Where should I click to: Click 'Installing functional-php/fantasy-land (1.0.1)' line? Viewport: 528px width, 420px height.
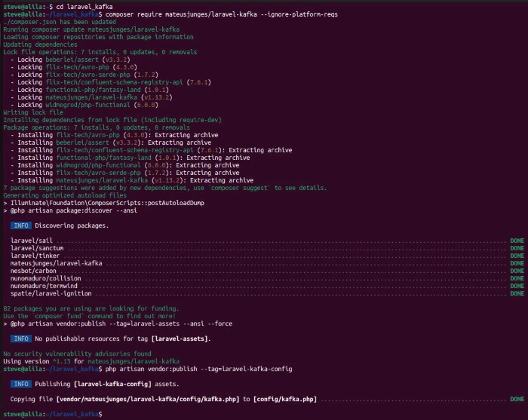[x=130, y=158]
